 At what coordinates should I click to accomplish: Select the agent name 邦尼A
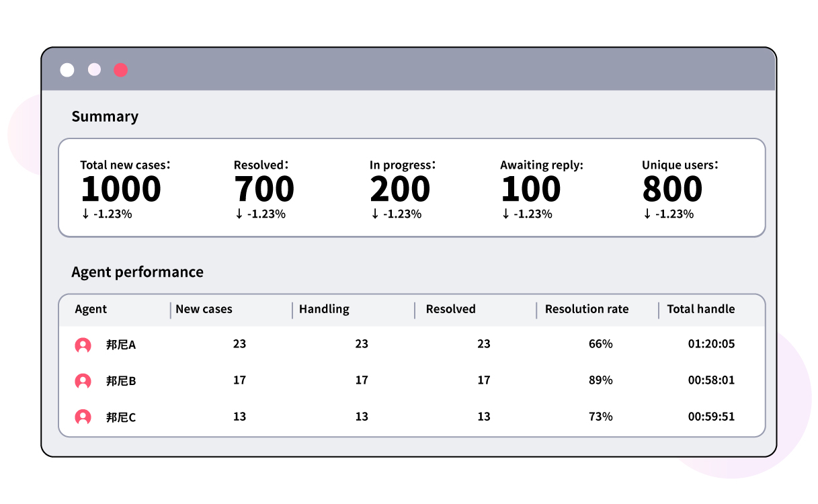(121, 345)
